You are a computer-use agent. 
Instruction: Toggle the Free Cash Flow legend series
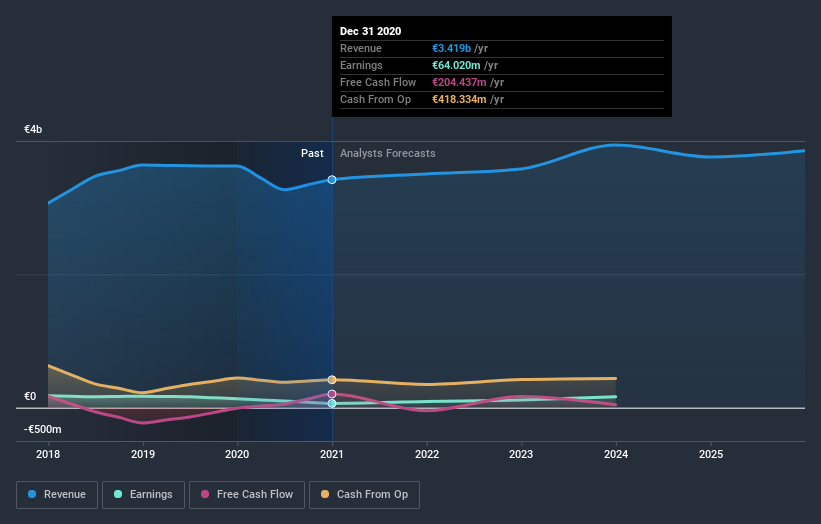pos(247,495)
